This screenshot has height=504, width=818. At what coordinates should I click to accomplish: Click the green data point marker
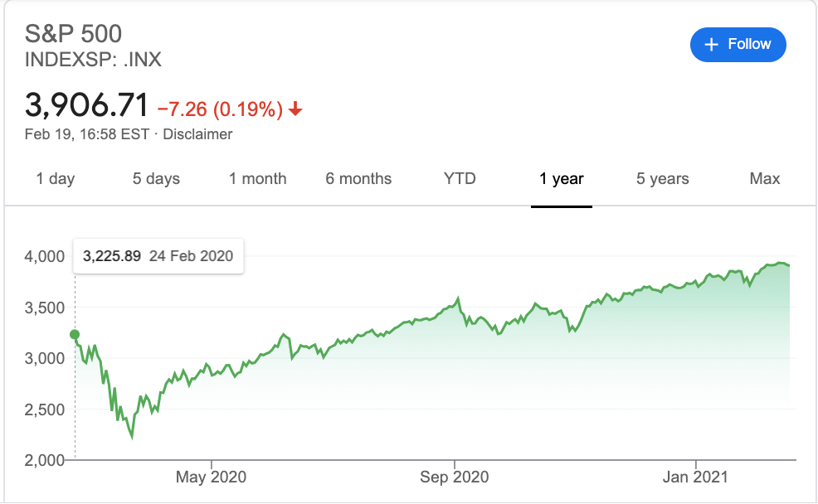coord(75,335)
